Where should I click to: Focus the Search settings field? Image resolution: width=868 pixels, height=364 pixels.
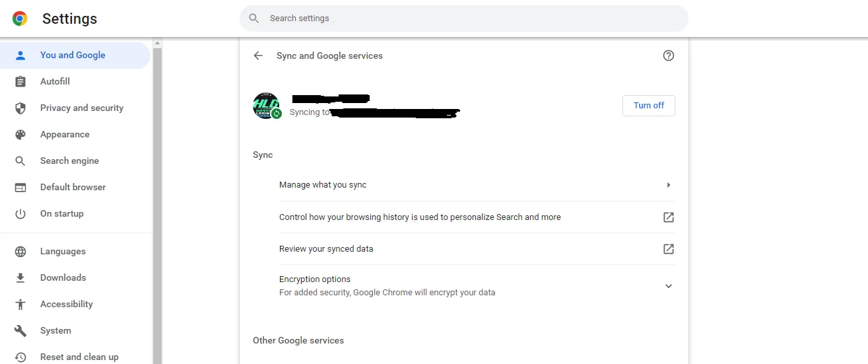click(463, 18)
